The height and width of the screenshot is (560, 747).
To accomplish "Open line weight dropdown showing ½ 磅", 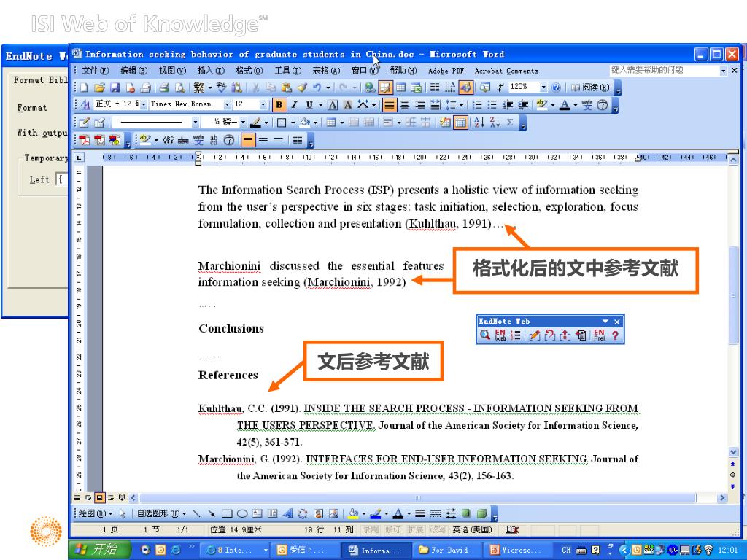I will [x=243, y=122].
